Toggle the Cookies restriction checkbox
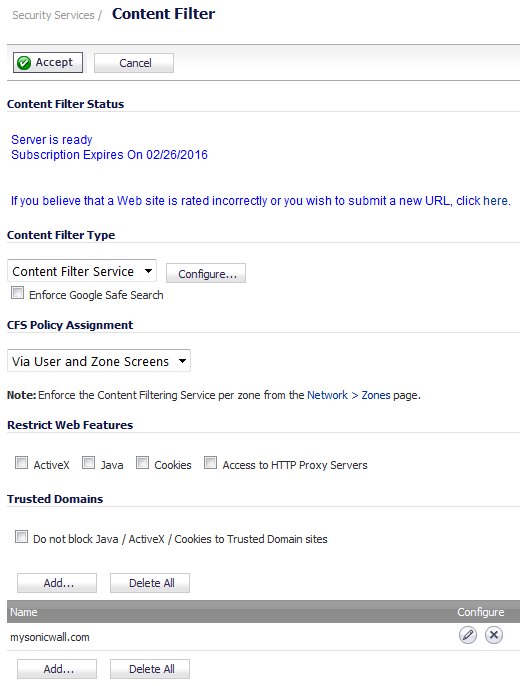The width and height of the screenshot is (520, 686). [142, 462]
